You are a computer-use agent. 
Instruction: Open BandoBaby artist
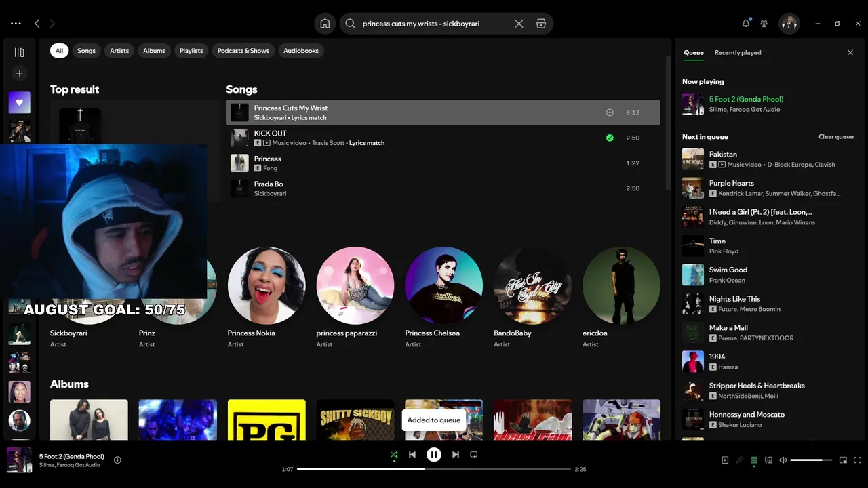coord(532,285)
